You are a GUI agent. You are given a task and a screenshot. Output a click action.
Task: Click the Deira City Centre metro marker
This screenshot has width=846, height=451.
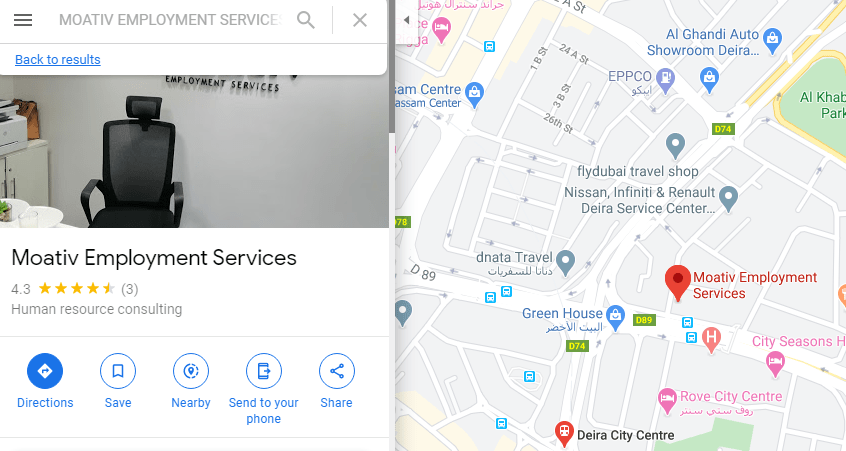click(564, 434)
